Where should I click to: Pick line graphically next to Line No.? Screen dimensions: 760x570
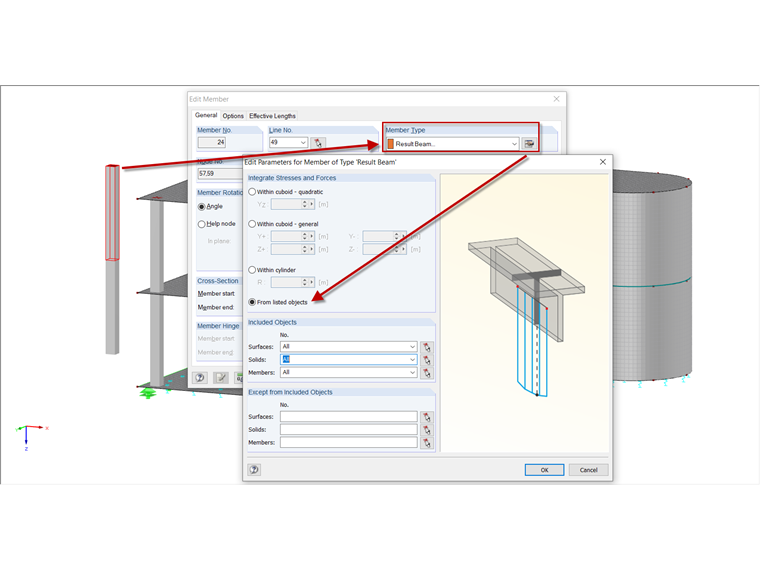pos(318,142)
